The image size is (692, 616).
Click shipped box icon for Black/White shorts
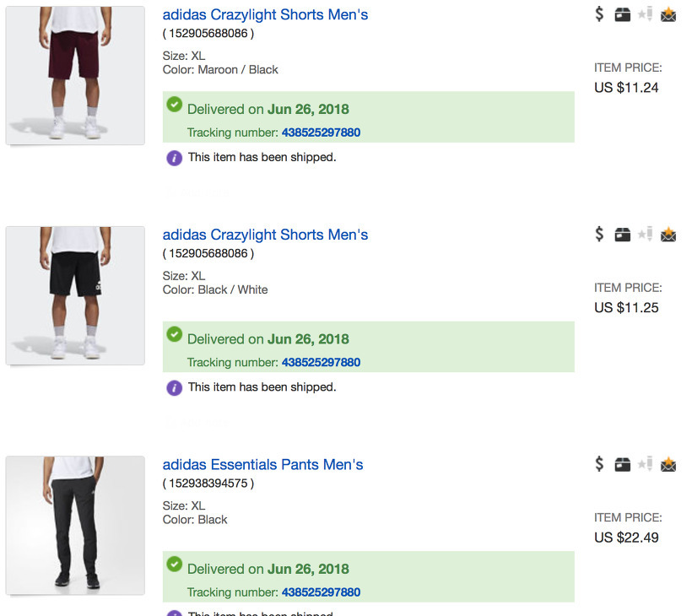[623, 235]
